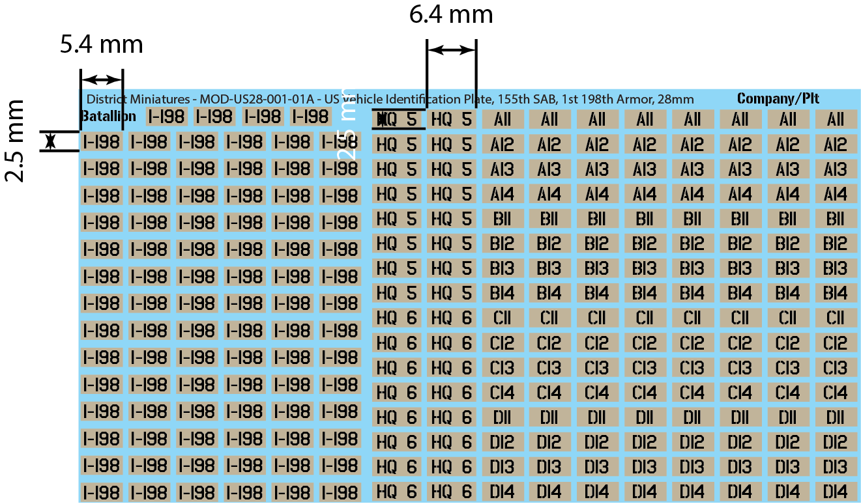Click the D14 plate adjacent to HQ 6
This screenshot has height=504, width=861.
(503, 491)
